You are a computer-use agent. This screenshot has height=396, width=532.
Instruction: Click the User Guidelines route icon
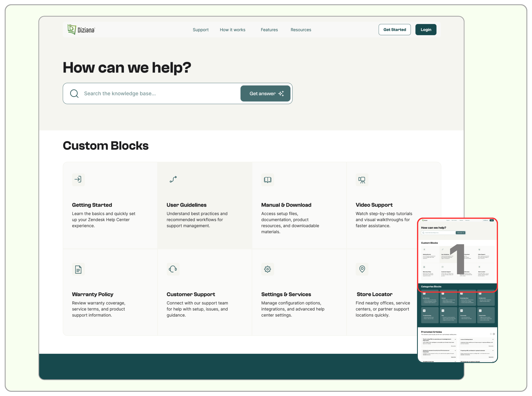[x=173, y=180]
